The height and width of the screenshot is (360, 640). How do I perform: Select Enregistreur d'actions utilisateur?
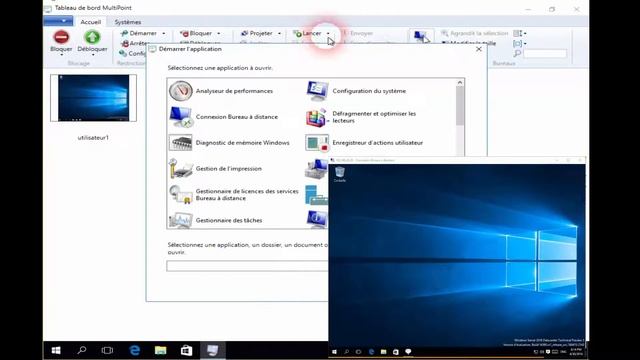click(x=364, y=143)
